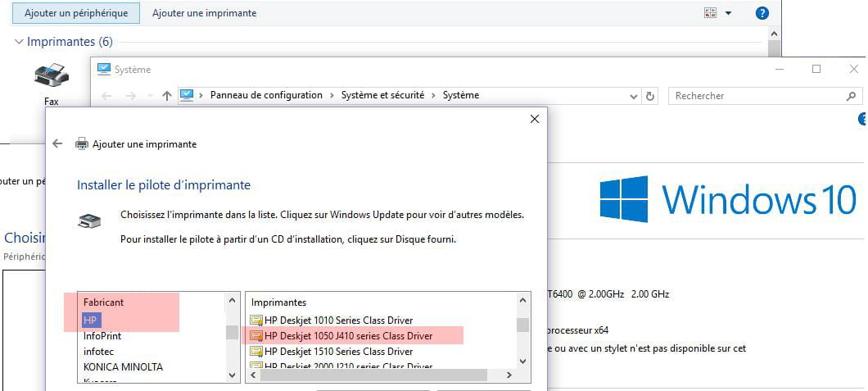Open Panneau de configuration breadcrumb
The height and width of the screenshot is (391, 868).
click(x=266, y=95)
